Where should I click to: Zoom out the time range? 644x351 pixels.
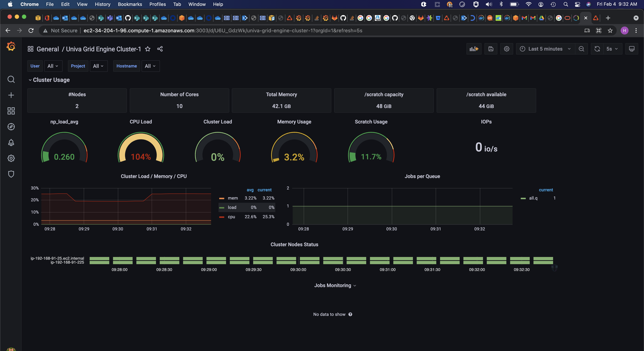[581, 49]
